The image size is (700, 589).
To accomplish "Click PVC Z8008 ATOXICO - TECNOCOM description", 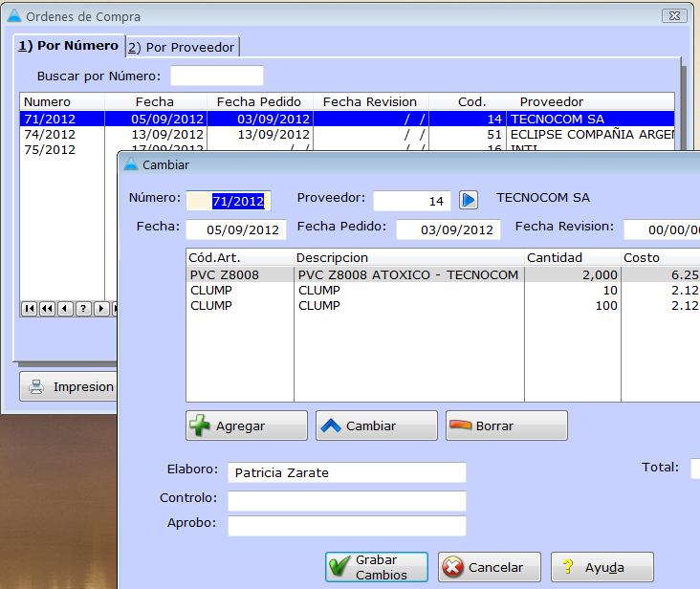I will coord(408,274).
